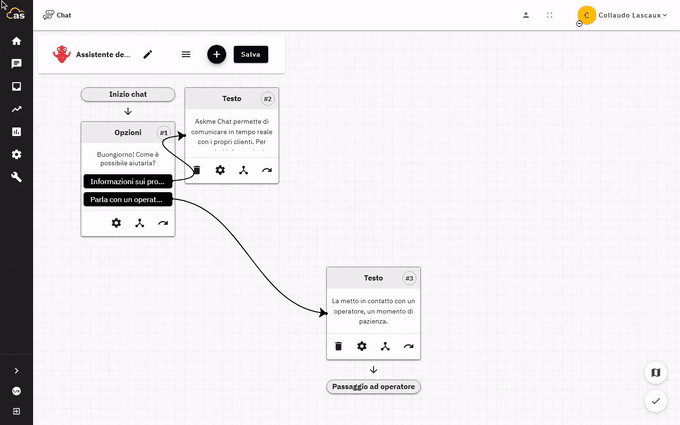Click the La metto in contatto message text
The width and height of the screenshot is (680, 425).
click(x=373, y=311)
